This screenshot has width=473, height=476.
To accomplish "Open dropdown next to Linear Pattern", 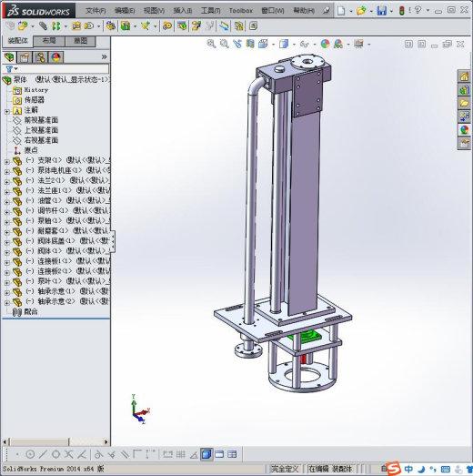I will point(65,26).
